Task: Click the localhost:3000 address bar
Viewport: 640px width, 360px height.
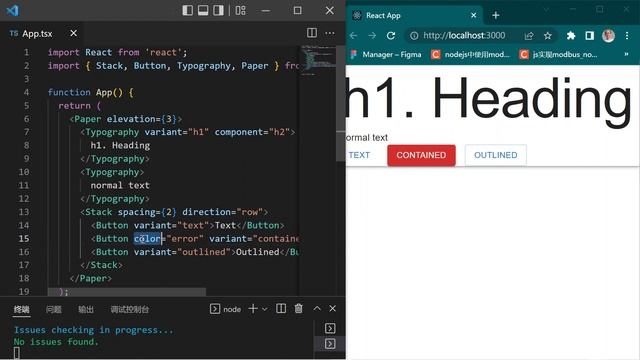Action: (464, 36)
